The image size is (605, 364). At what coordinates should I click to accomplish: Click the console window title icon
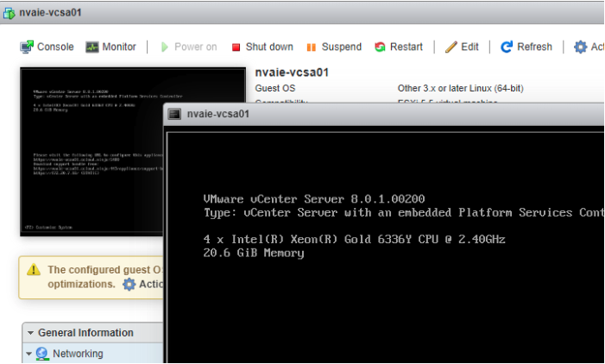[x=174, y=114]
